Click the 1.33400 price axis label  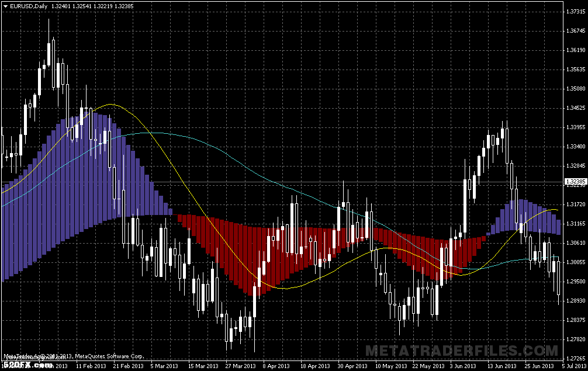(575, 147)
